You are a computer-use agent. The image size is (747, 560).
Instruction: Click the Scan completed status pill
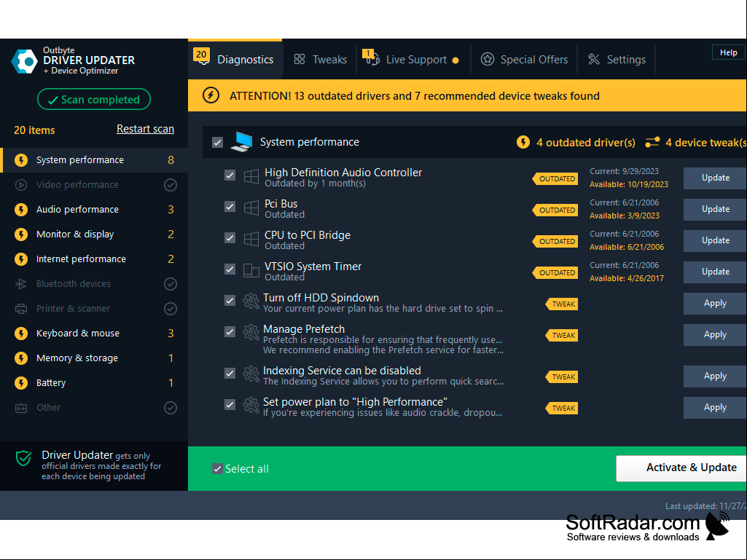point(94,99)
